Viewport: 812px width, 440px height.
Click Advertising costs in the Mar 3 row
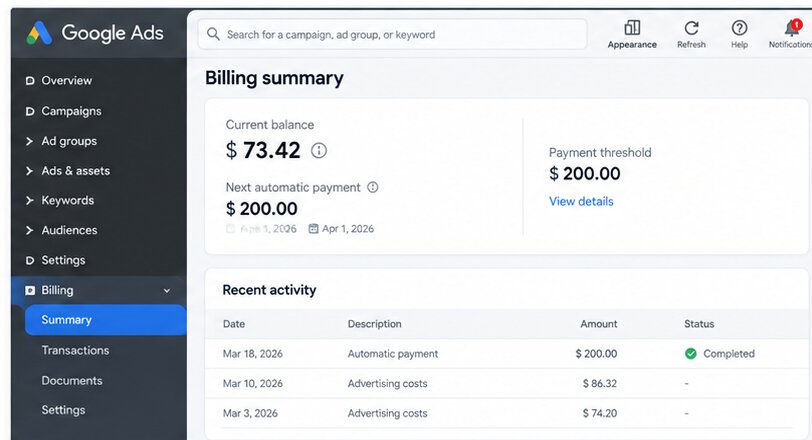387,414
